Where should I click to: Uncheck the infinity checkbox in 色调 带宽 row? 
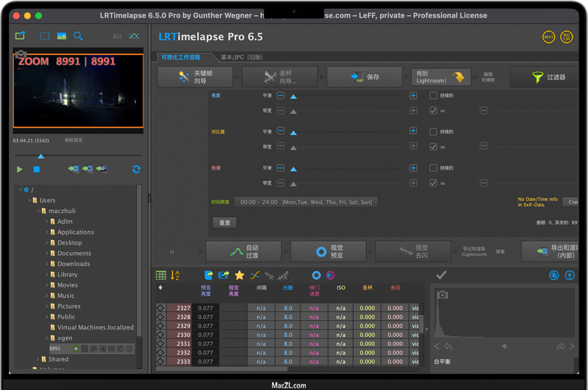(x=433, y=183)
